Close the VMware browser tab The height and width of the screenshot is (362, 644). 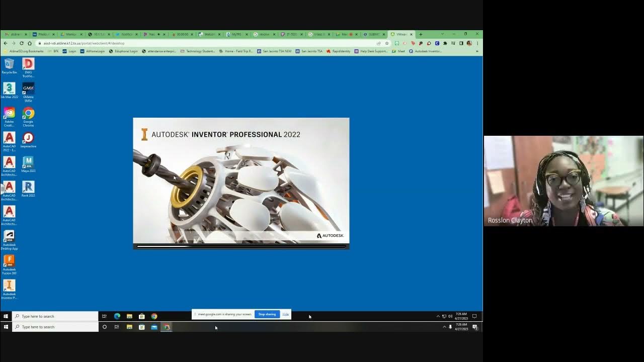point(411,34)
